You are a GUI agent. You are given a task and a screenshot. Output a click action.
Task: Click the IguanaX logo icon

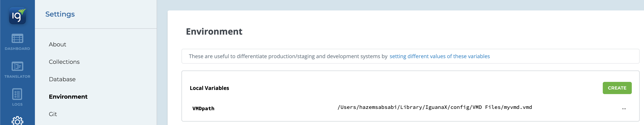[x=17, y=16]
